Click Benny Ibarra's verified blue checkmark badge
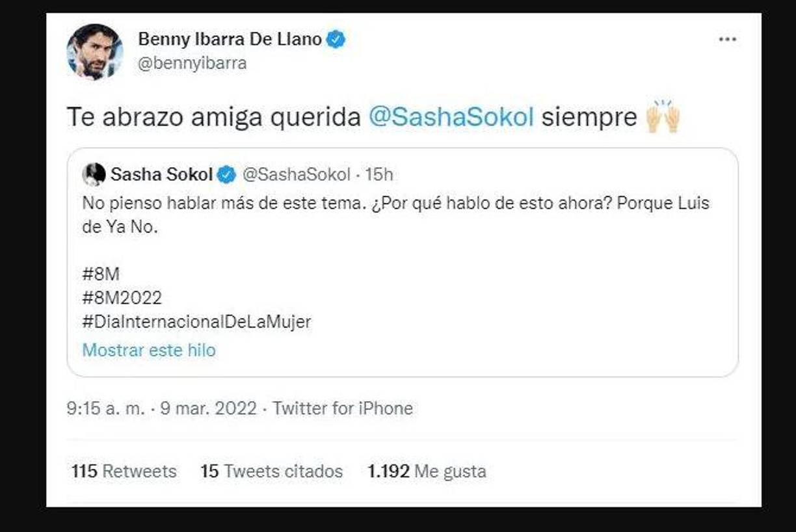The image size is (796, 532). [336, 39]
